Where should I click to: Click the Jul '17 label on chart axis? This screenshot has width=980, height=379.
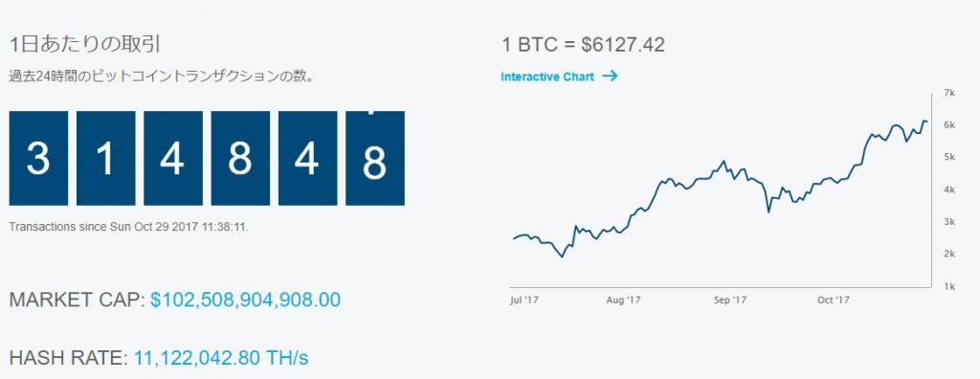click(524, 301)
